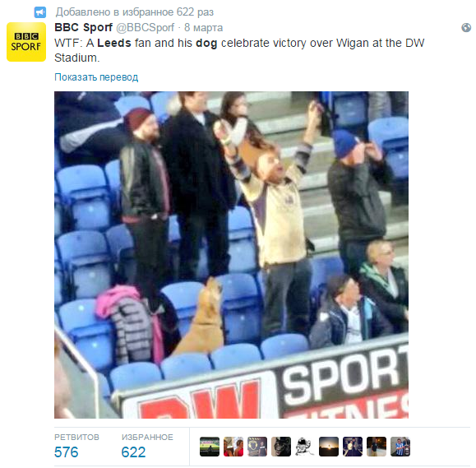Click the Показать перевод translation link
The height and width of the screenshot is (468, 476).
[x=96, y=77]
